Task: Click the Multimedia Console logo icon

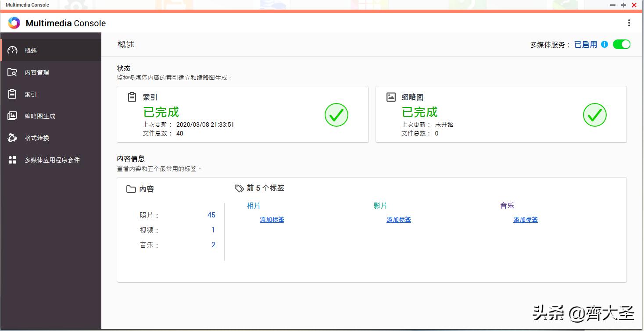Action: coord(14,22)
